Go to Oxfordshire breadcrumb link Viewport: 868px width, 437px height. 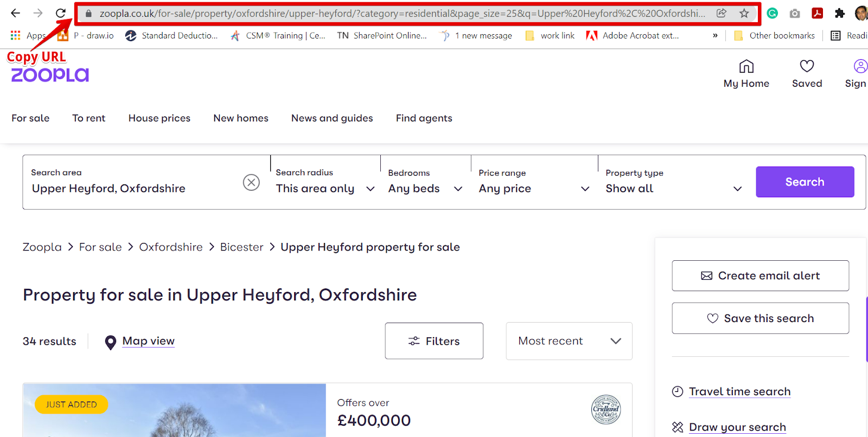(x=171, y=247)
